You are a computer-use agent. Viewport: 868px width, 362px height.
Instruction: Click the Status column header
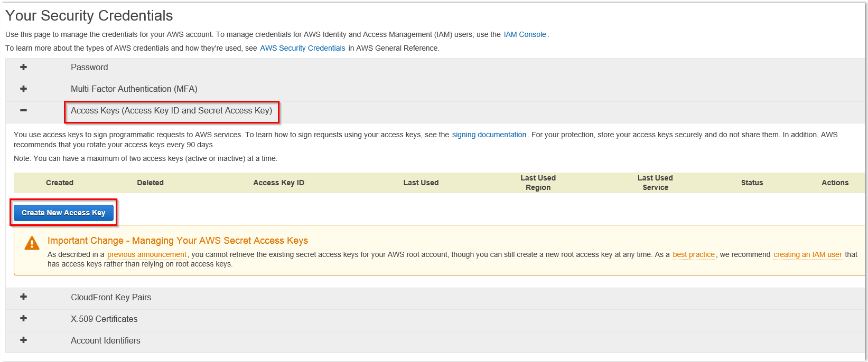pos(752,183)
